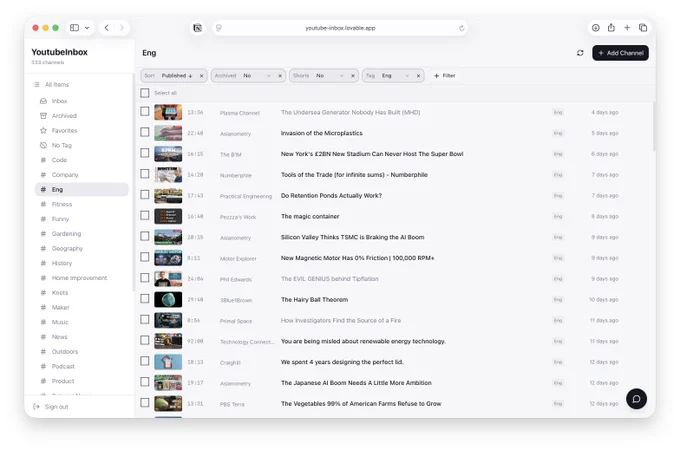Open the Shorts No dropdown

click(330, 76)
